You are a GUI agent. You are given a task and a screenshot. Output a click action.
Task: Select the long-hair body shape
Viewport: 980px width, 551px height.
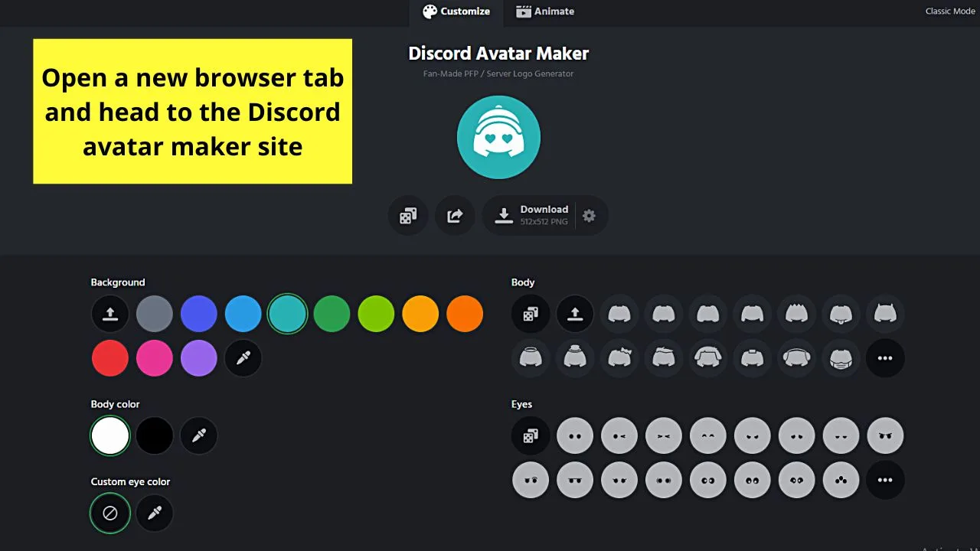tap(708, 358)
